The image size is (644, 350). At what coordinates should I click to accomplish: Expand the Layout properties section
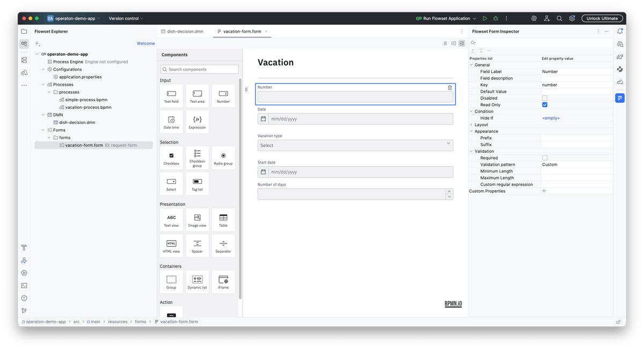pos(471,125)
